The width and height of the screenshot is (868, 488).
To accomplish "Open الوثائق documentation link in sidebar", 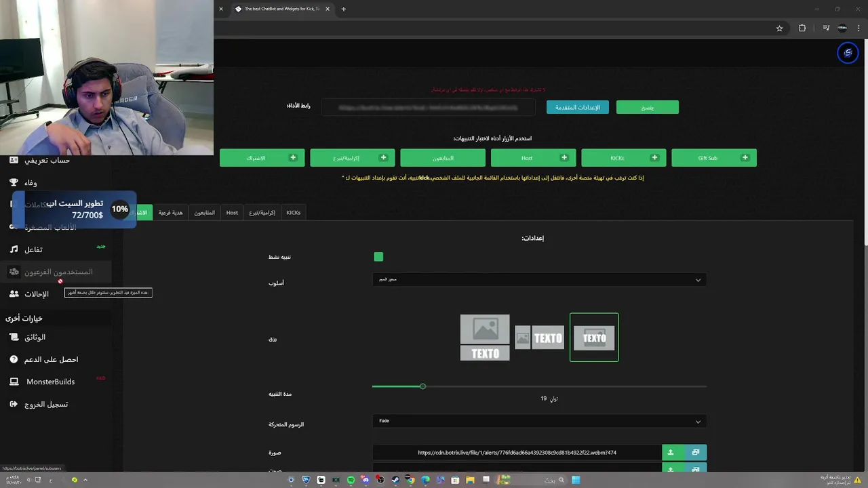I will click(35, 337).
